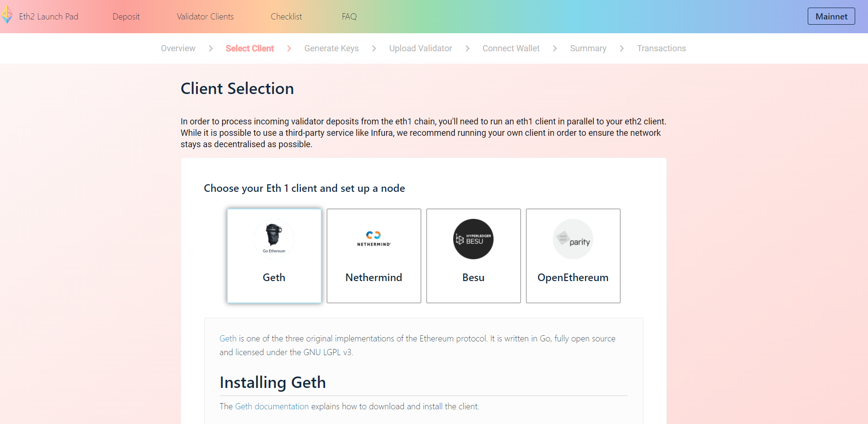This screenshot has width=868, height=424.
Task: Open the Checklist page
Action: tap(286, 17)
